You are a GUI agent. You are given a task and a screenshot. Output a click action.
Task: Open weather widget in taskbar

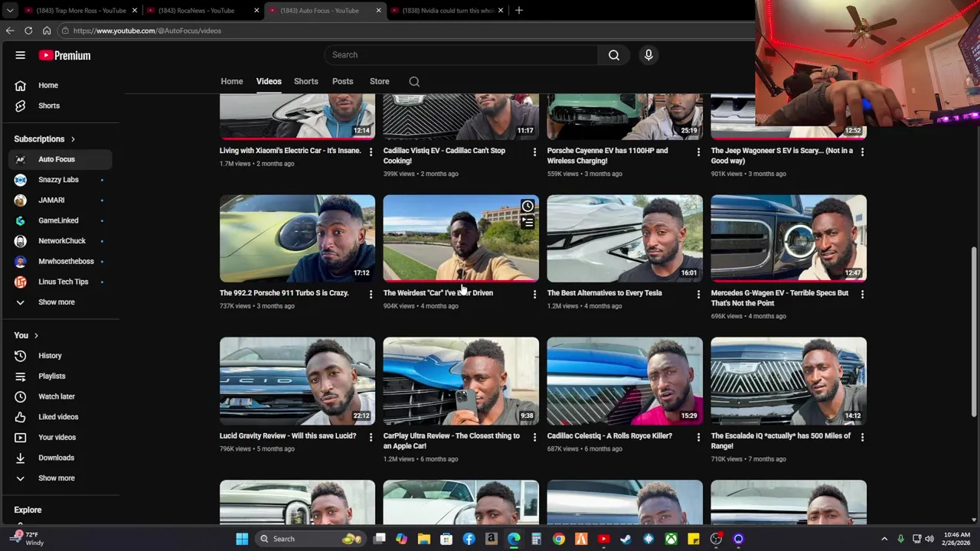click(x=25, y=539)
